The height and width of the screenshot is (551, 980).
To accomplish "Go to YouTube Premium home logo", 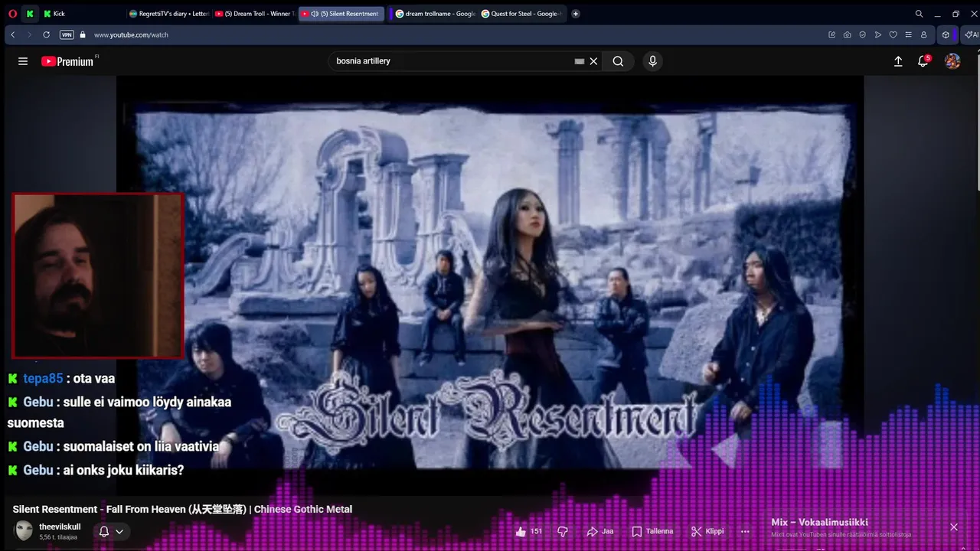I will point(67,61).
